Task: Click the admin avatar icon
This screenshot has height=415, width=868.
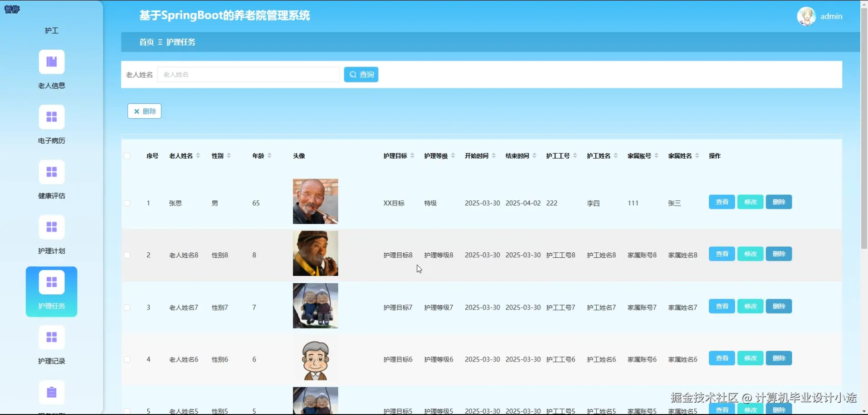Action: [807, 16]
